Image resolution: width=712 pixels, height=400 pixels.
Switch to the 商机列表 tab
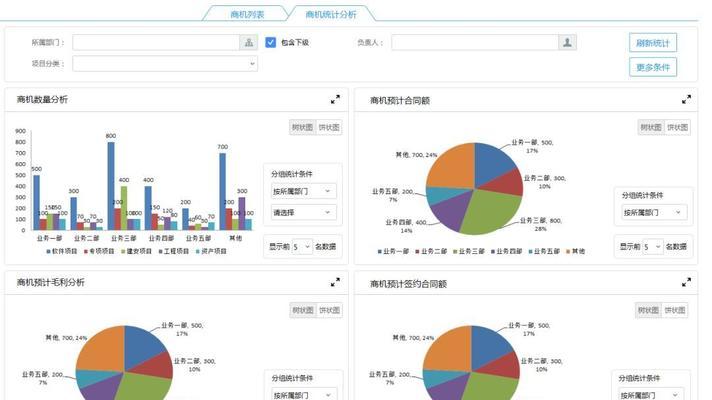[x=247, y=15]
